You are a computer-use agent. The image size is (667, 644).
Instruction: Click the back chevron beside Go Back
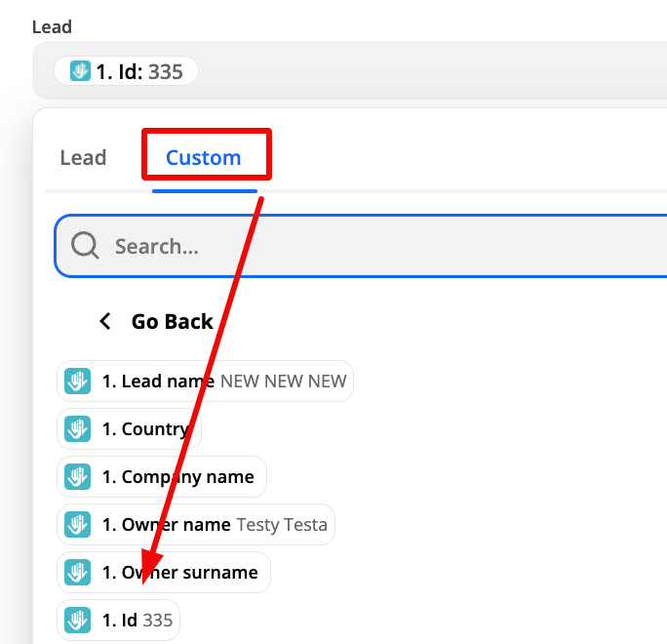(105, 321)
